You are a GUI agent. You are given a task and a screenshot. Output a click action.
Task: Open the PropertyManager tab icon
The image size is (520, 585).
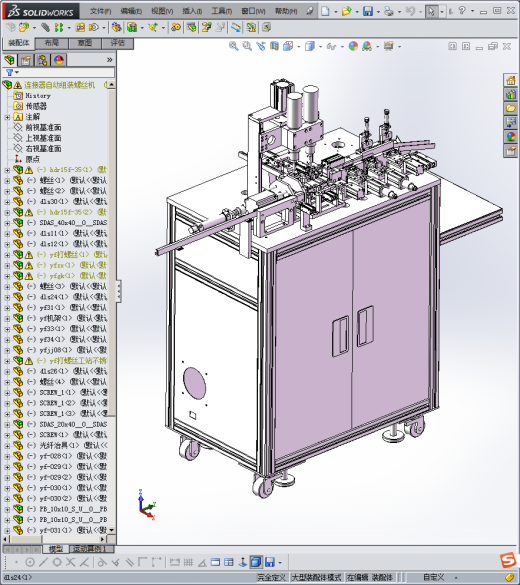click(26, 60)
